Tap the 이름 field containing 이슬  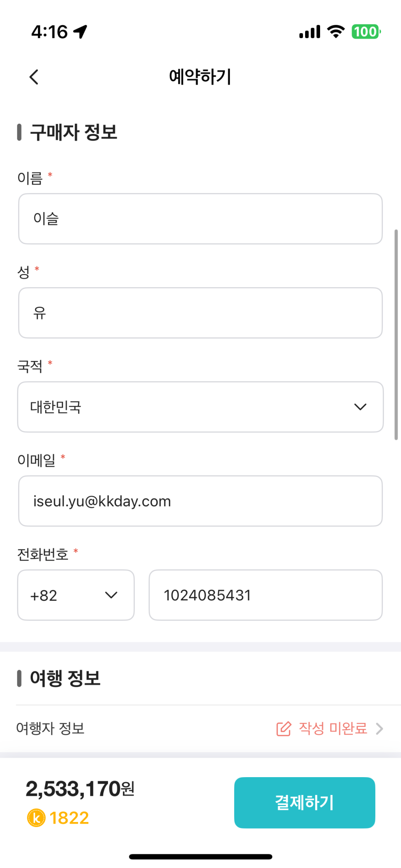coord(200,219)
